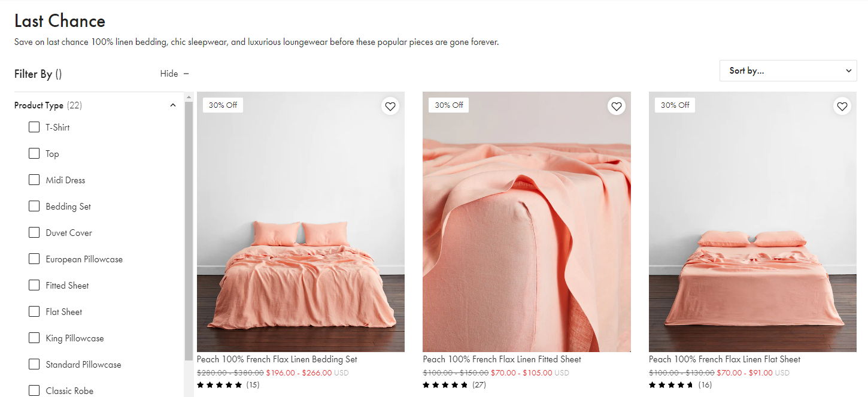Click the filter list scrollbar
Viewport: 868px width, 397px height.
189,228
